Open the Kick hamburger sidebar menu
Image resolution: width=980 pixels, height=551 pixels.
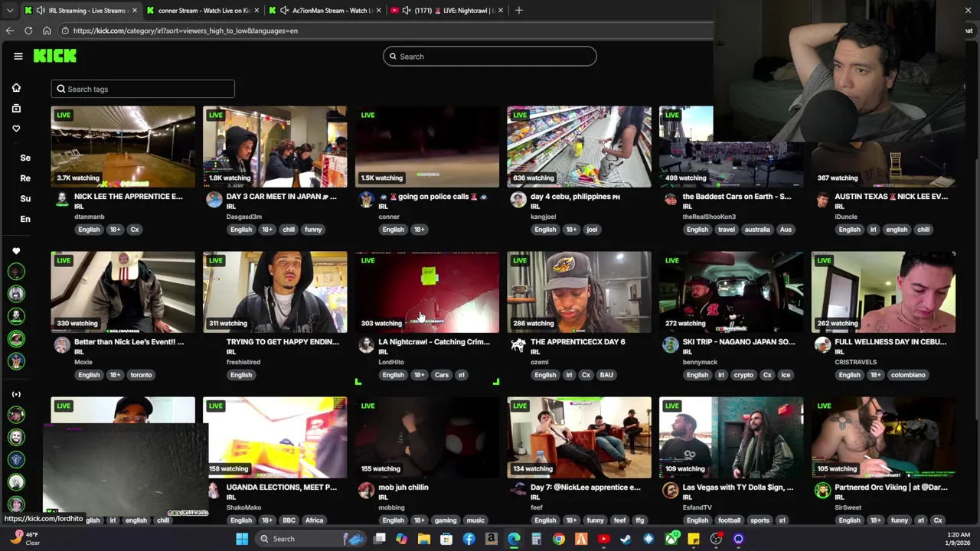coord(18,56)
